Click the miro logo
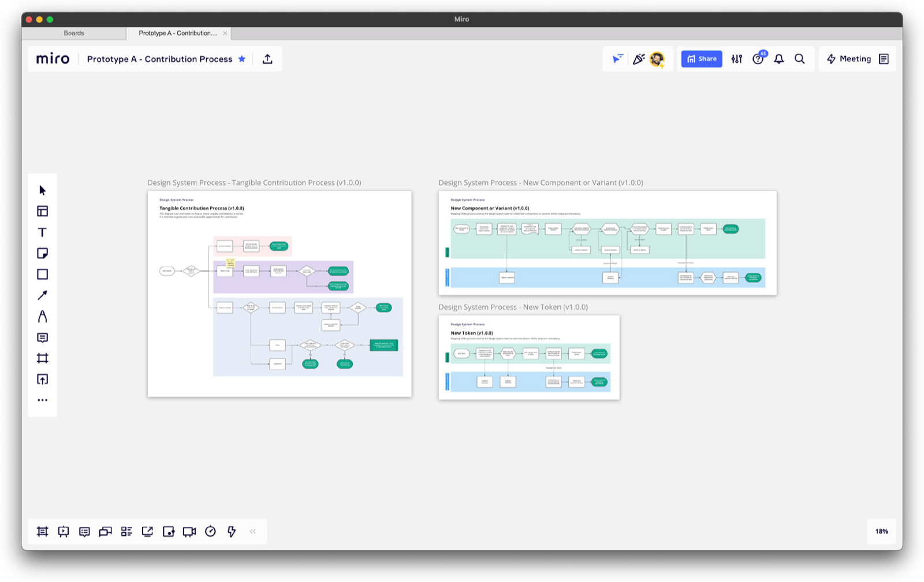 click(53, 59)
